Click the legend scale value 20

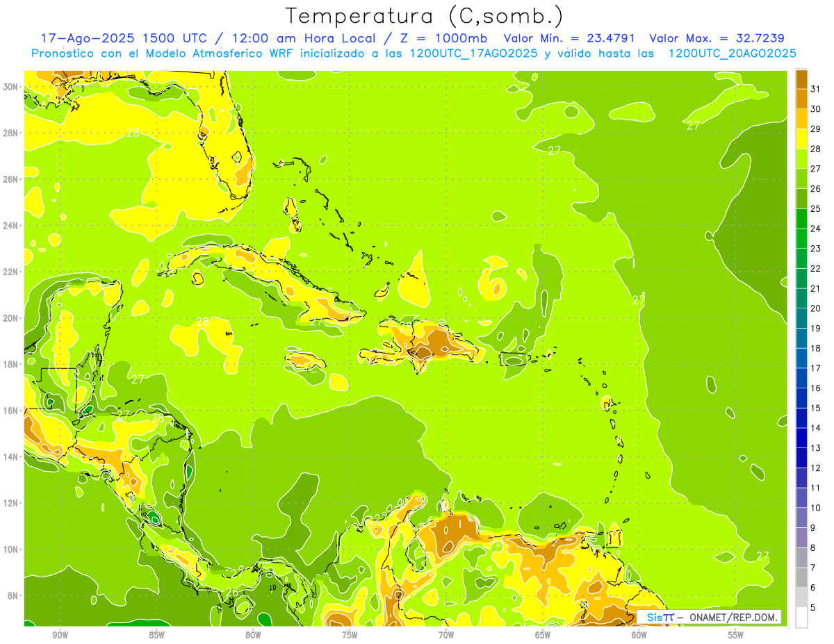(x=816, y=308)
